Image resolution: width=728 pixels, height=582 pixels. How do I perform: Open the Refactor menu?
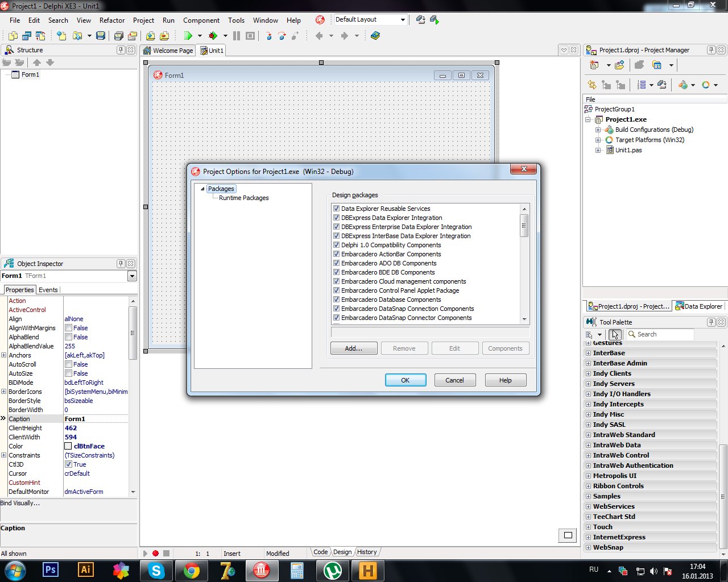[x=112, y=20]
